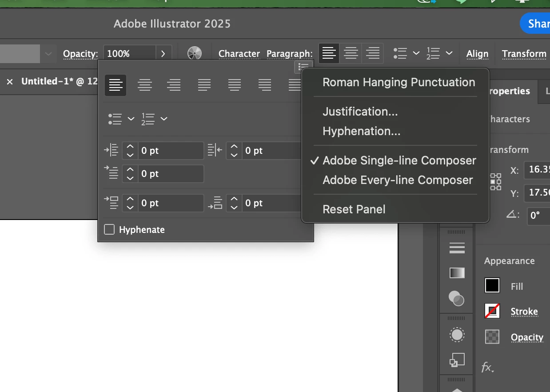Click the Recolor Artwork wheel icon
This screenshot has height=392, width=550.
pos(195,53)
